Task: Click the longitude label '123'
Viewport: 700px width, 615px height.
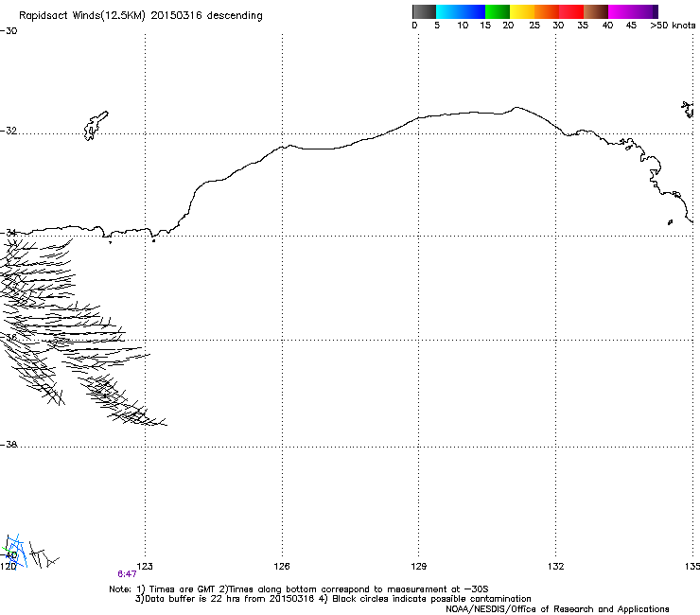Action: pos(145,567)
